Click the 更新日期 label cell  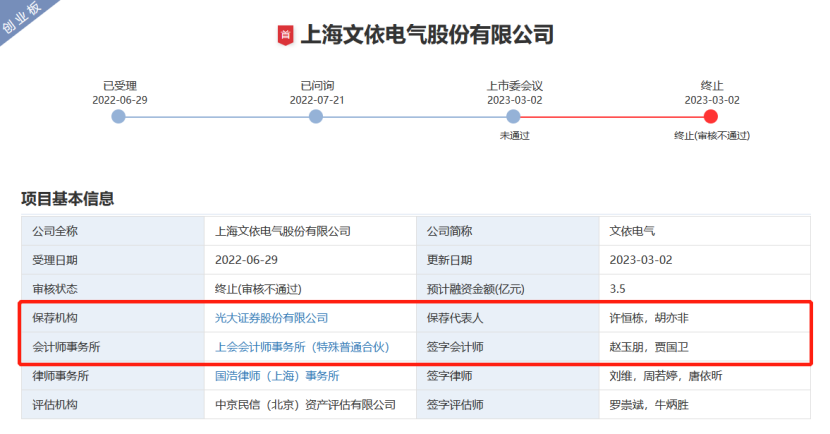[x=508, y=260]
